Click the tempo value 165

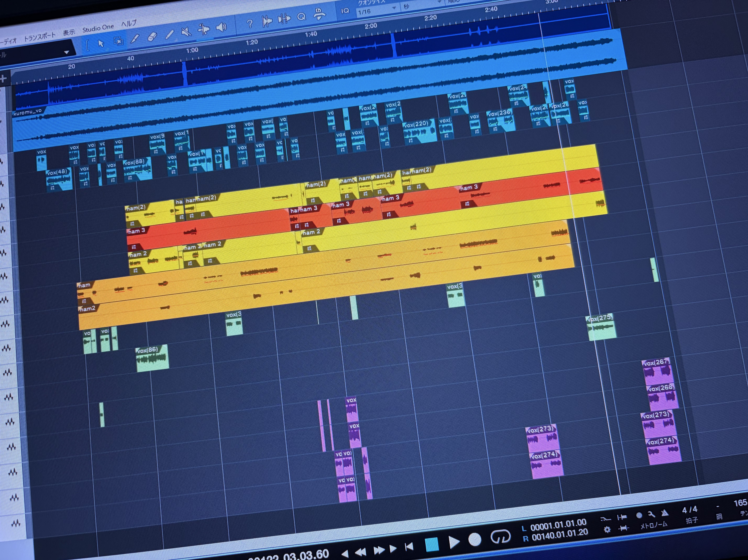[741, 503]
